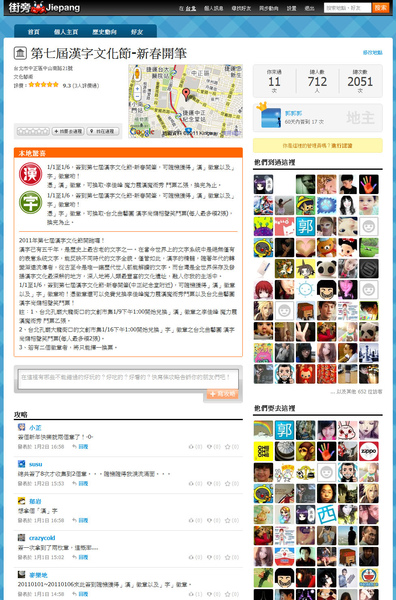Click the green 字 badge icon

coord(31,202)
